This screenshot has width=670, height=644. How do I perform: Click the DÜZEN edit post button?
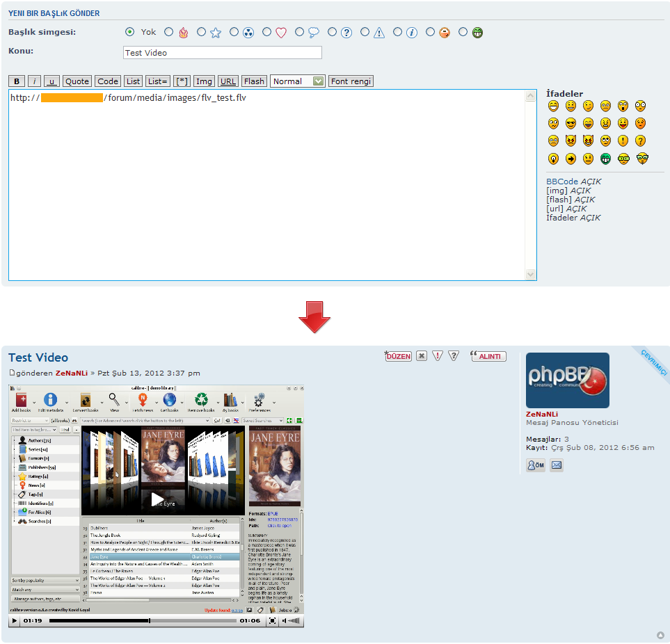[x=398, y=356]
